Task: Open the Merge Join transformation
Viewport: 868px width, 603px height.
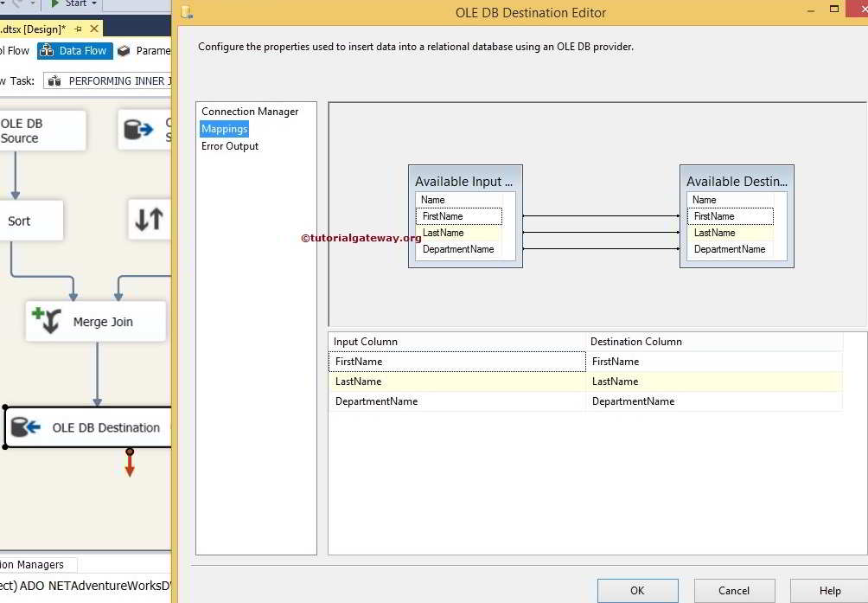Action: (95, 321)
